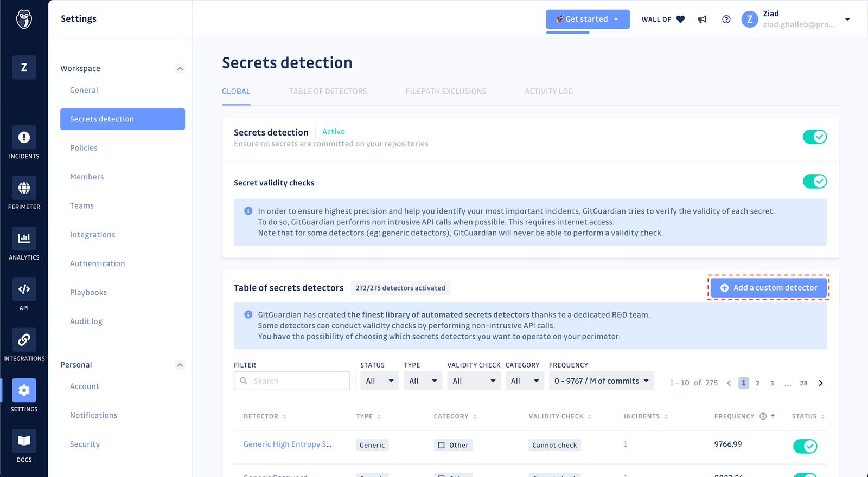Click the frequency help icon in header

763,416
